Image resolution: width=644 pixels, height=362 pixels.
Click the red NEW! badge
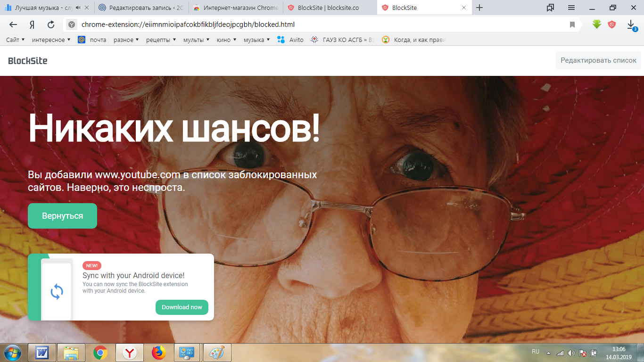[x=92, y=265]
